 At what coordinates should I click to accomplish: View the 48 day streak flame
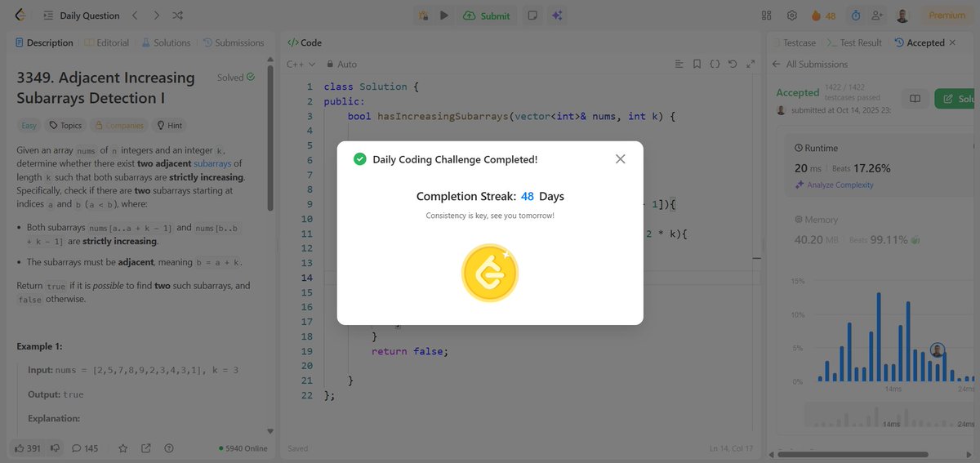823,16
